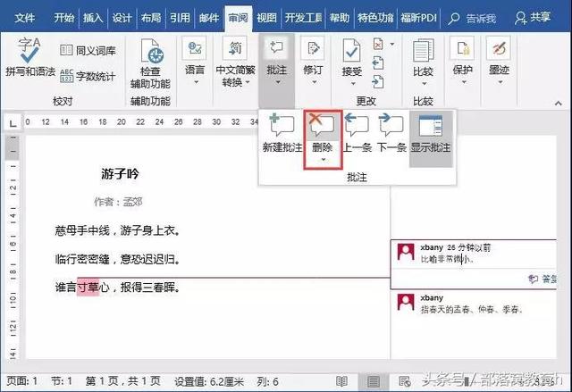This screenshot has height=392, width=572.
Task: Click 新建批注 new comment
Action: (282, 133)
